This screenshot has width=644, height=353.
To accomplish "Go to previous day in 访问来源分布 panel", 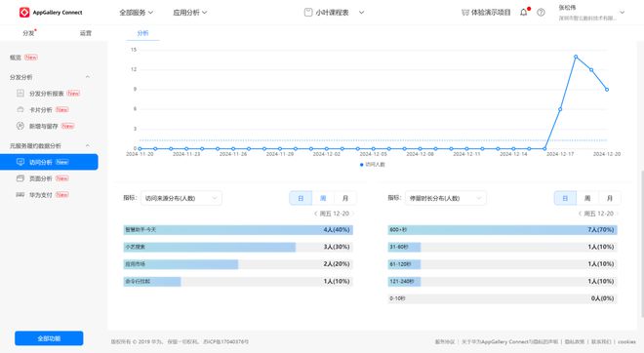I will tap(315, 214).
